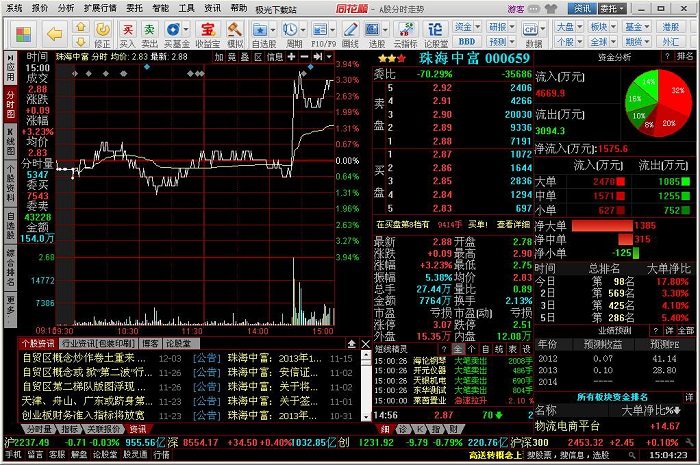Toggle the 叠 overlay button above chart
This screenshot has height=465, width=700.
pyautogui.click(x=245, y=57)
